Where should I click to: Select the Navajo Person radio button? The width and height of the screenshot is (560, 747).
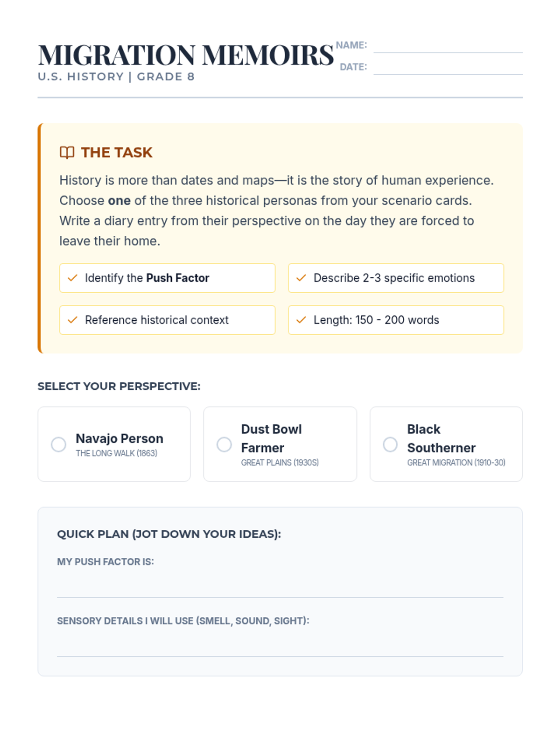[58, 444]
